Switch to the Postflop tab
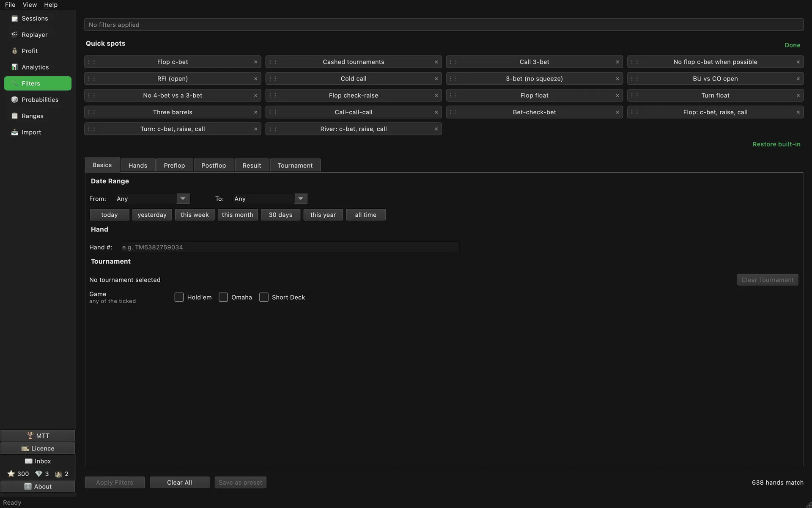 click(214, 166)
